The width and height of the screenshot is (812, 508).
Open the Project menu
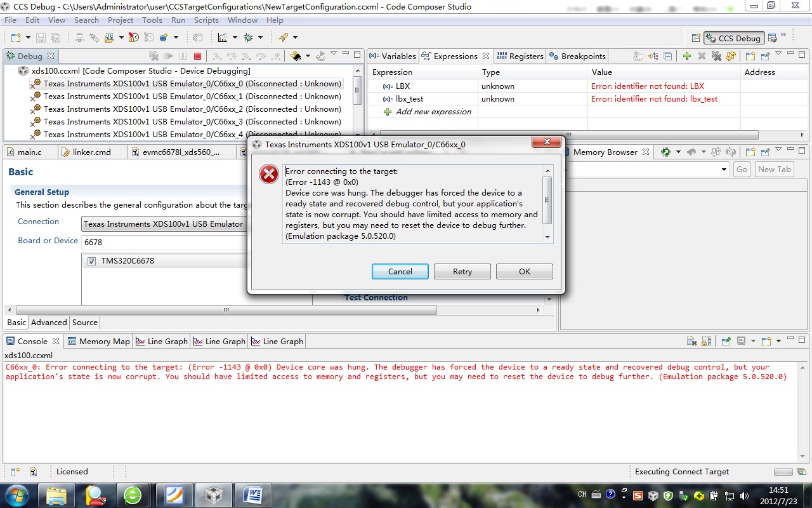point(121,20)
